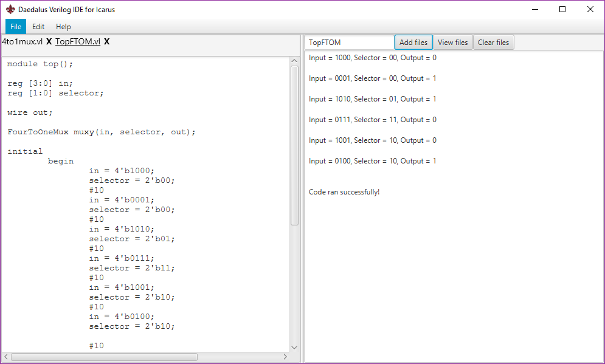Click output line 'Input = 1001, Selector = 10'

[373, 140]
